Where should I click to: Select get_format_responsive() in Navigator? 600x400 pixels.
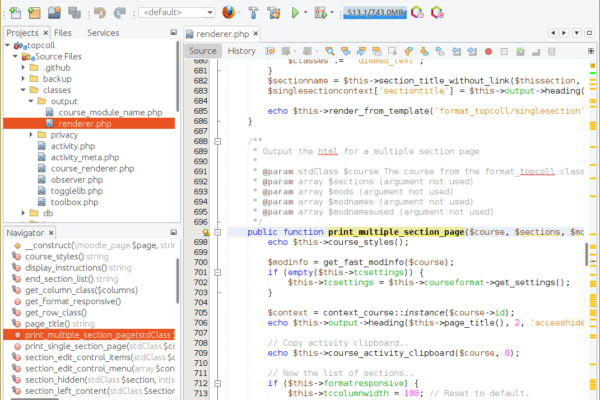73,302
